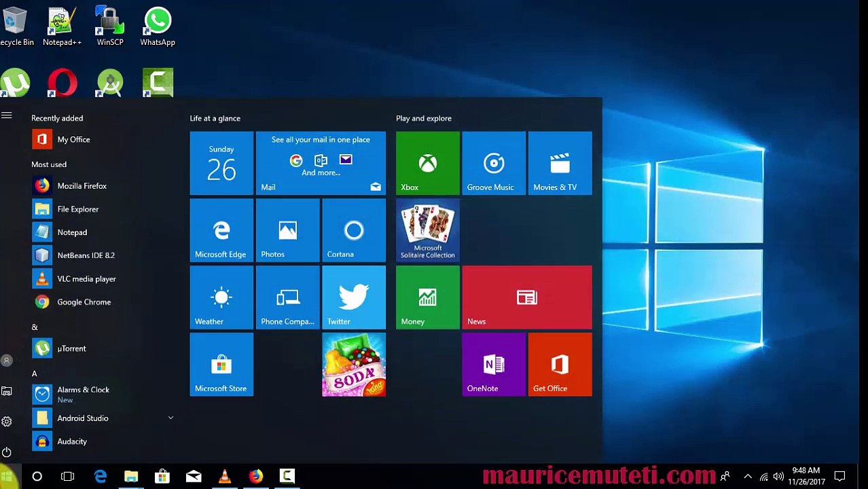Launch VLC media player from list
868x489 pixels.
(102, 278)
